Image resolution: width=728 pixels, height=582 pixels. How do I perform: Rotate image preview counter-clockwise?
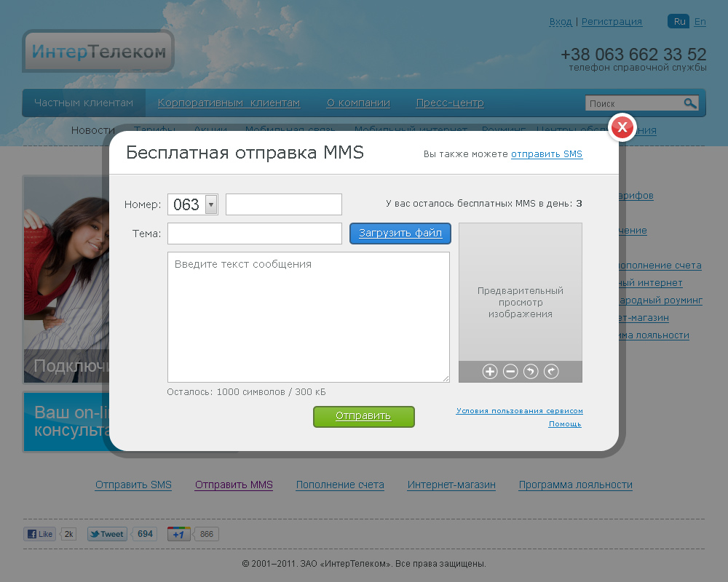531,372
